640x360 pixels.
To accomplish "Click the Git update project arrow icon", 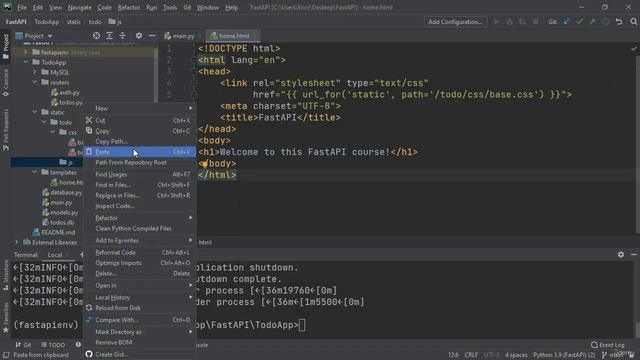I will (x=567, y=22).
